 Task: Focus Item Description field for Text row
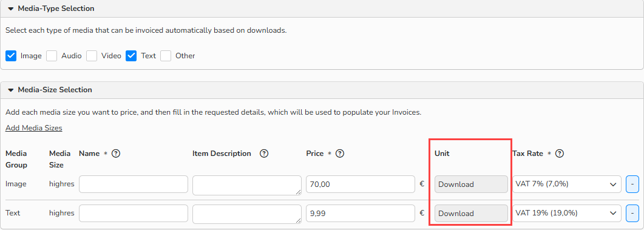247,214
